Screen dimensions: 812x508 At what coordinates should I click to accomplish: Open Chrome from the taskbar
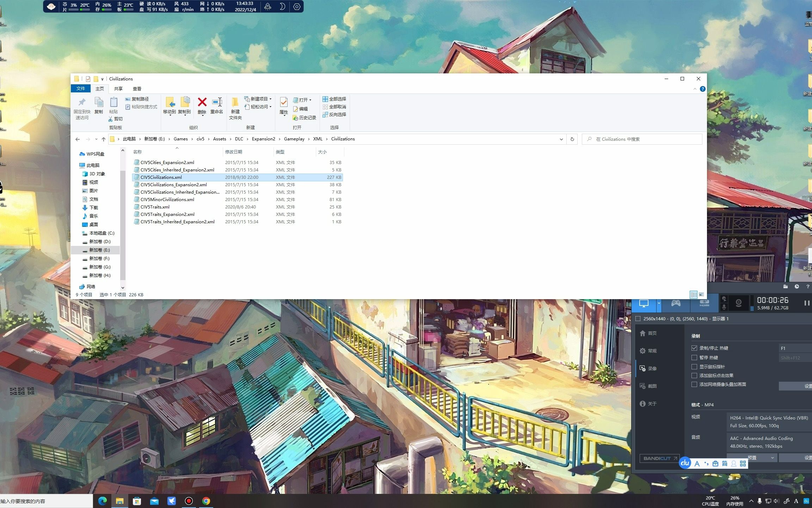click(x=206, y=501)
